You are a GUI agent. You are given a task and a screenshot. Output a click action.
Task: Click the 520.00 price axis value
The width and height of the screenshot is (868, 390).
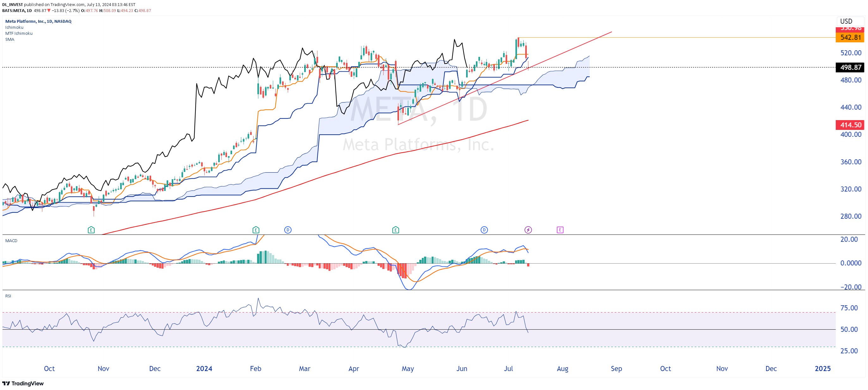[x=851, y=53]
